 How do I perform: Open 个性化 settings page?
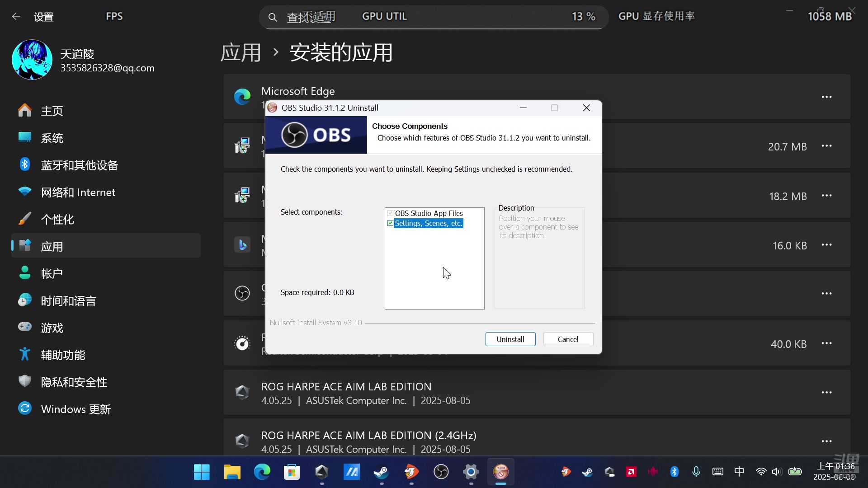pyautogui.click(x=106, y=219)
